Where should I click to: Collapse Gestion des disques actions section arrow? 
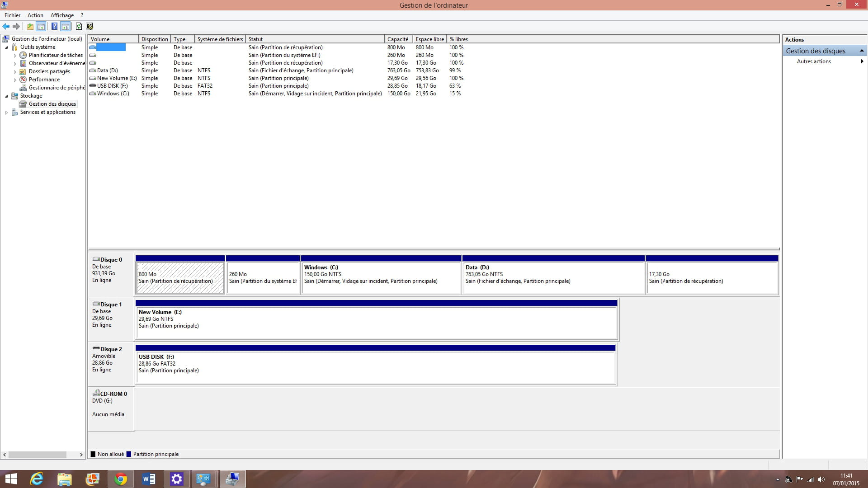(x=862, y=51)
